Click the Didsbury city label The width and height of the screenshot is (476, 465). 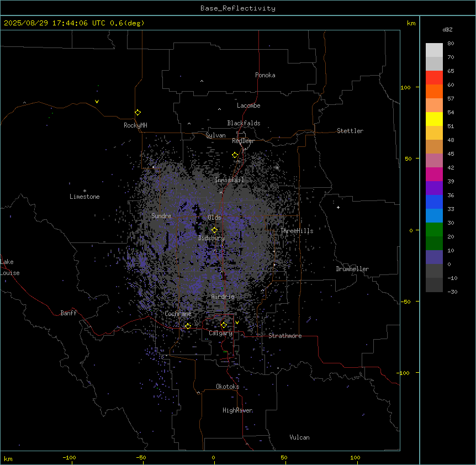211,238
